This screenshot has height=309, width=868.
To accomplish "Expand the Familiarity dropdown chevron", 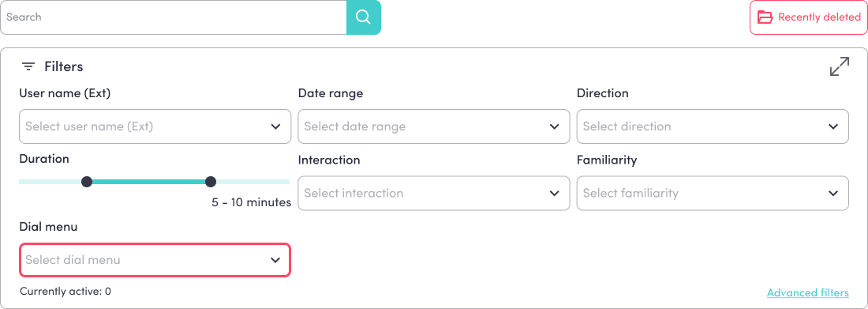I will point(833,193).
